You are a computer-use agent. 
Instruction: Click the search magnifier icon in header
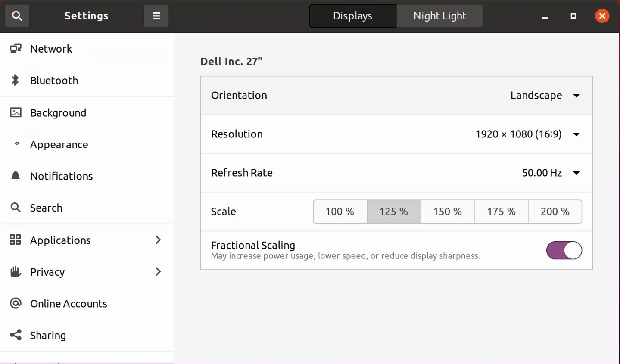(x=17, y=16)
